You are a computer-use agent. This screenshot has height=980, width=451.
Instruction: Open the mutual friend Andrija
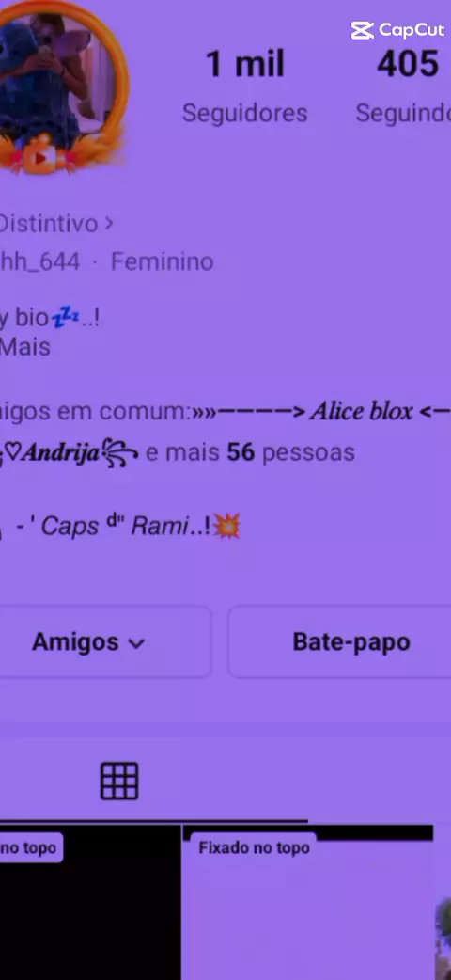pyautogui.click(x=60, y=452)
